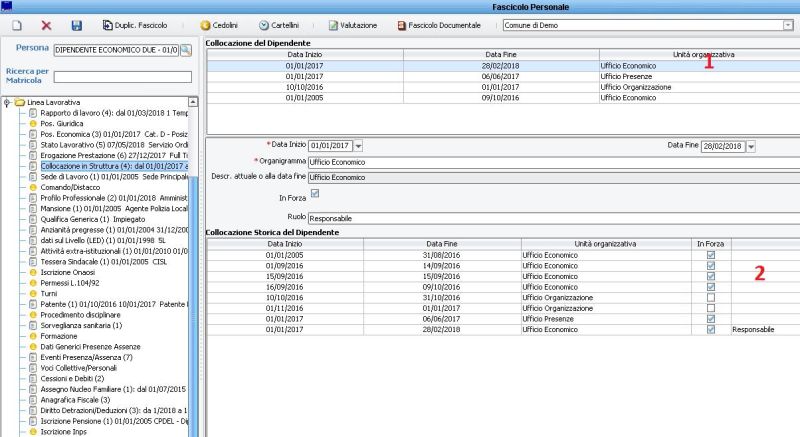Collapse the Linea Lavorativa tree node
This screenshot has height=437, width=800.
click(7, 102)
